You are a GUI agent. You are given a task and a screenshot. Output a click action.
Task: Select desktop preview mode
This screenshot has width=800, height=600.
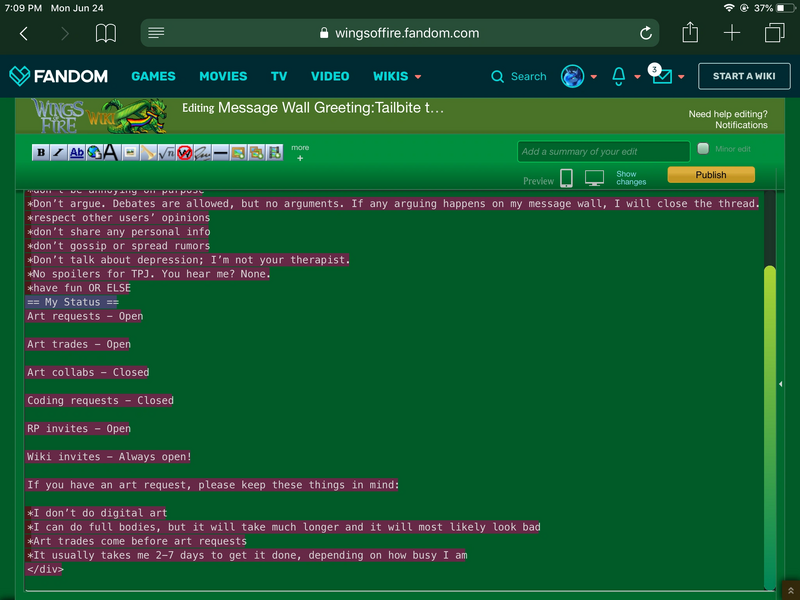[x=594, y=177]
